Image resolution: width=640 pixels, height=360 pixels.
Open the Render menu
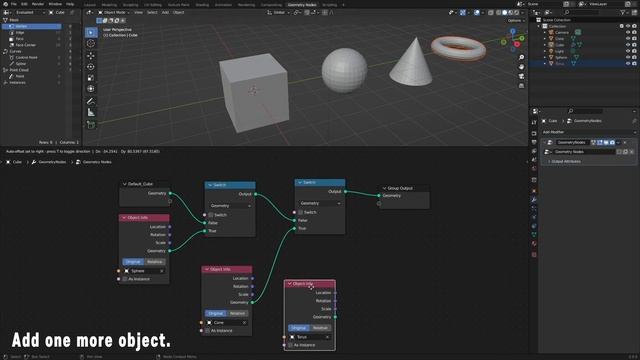38,4
